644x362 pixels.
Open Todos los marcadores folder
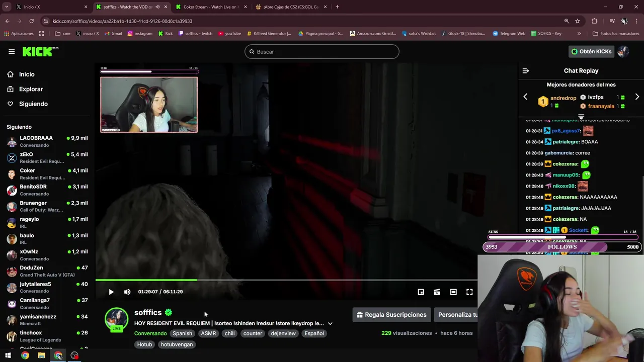pos(615,34)
